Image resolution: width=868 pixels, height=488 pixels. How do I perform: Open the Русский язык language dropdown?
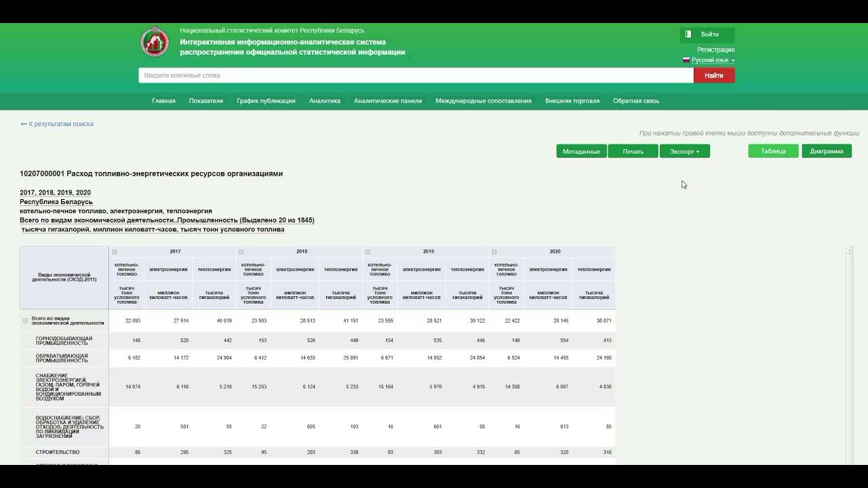coord(713,60)
